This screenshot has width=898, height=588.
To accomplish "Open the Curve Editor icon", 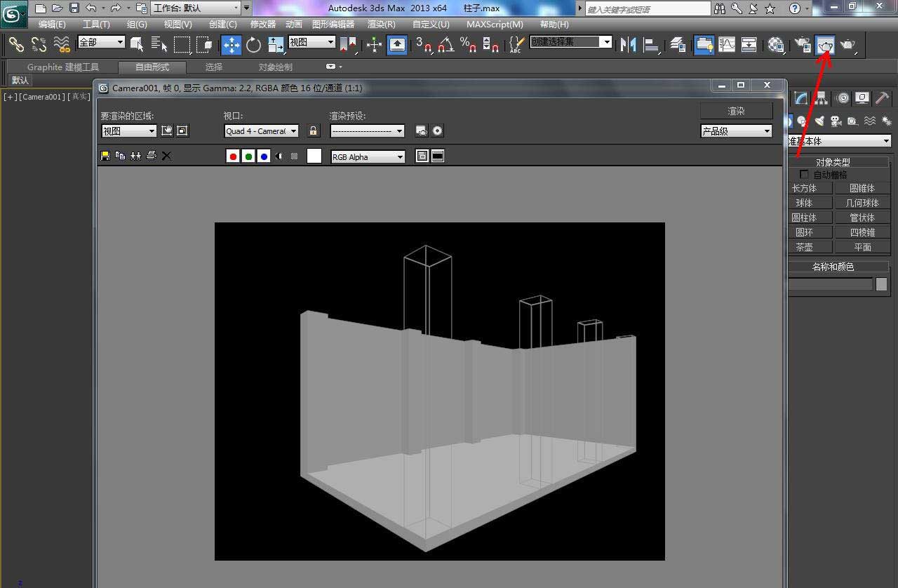I will pyautogui.click(x=727, y=45).
